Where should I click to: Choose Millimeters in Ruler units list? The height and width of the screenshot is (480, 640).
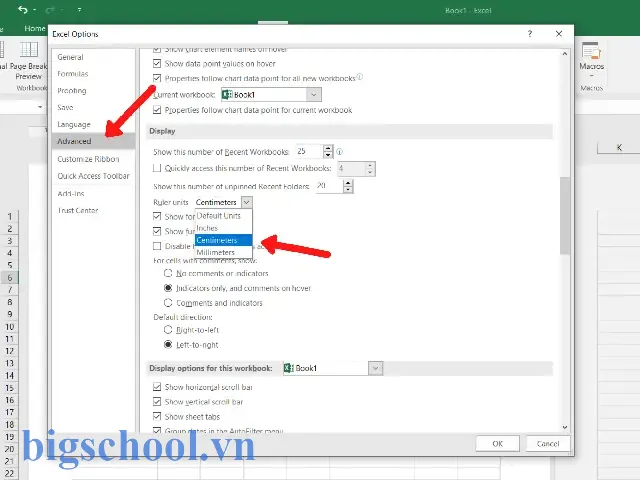pyautogui.click(x=224, y=252)
